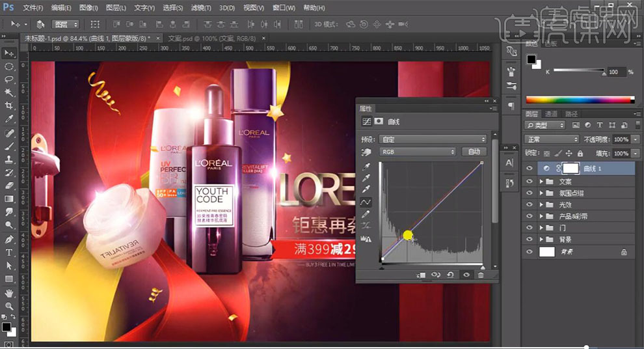Click the view previous state icon in Properties

coord(436,275)
